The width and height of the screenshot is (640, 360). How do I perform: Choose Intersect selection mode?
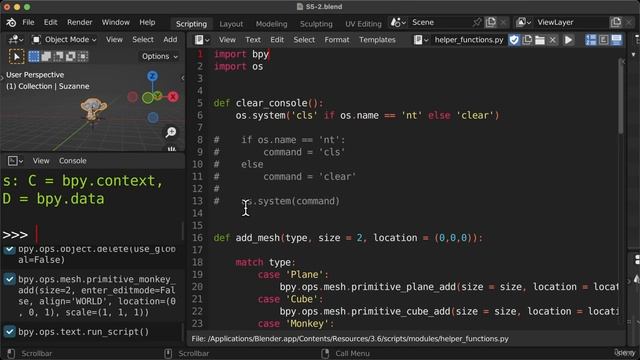(83, 56)
